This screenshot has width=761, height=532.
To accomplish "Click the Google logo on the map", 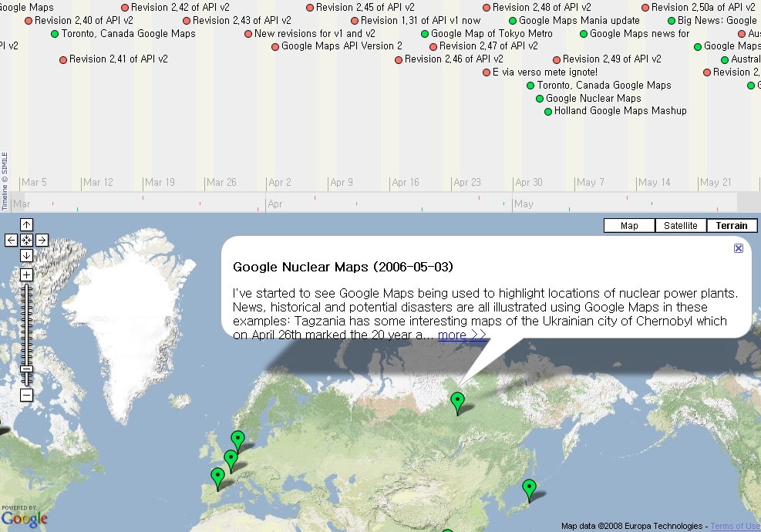I will pyautogui.click(x=24, y=517).
